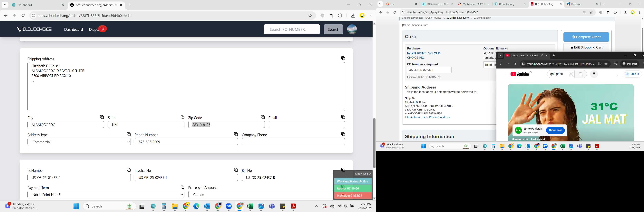Open tab search dropdown in OMS window
Screen dimensions: 644x212
5,5
